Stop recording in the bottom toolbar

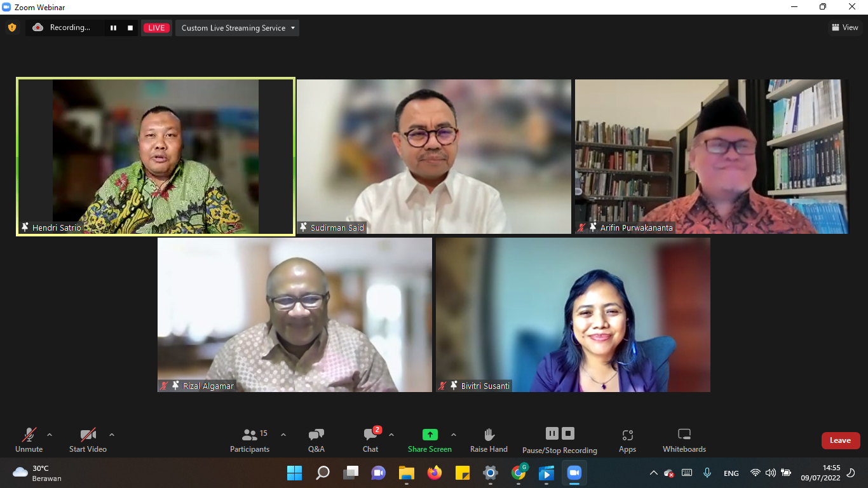coord(568,433)
